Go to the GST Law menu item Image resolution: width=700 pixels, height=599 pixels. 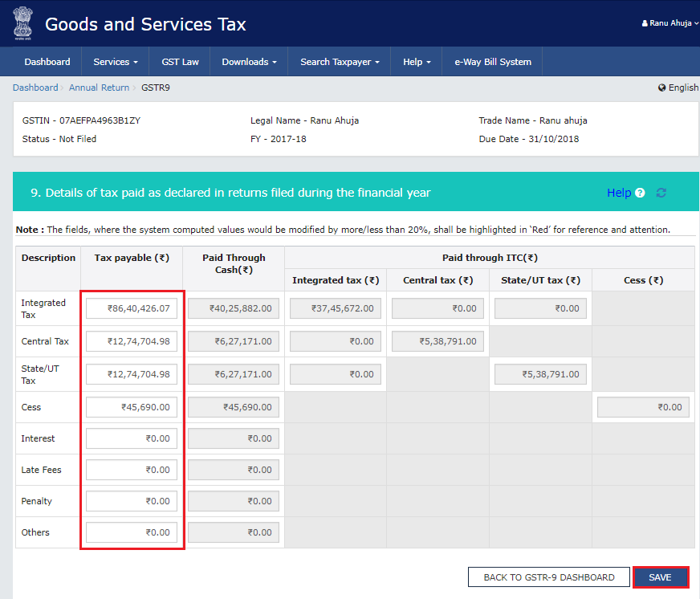(x=179, y=61)
